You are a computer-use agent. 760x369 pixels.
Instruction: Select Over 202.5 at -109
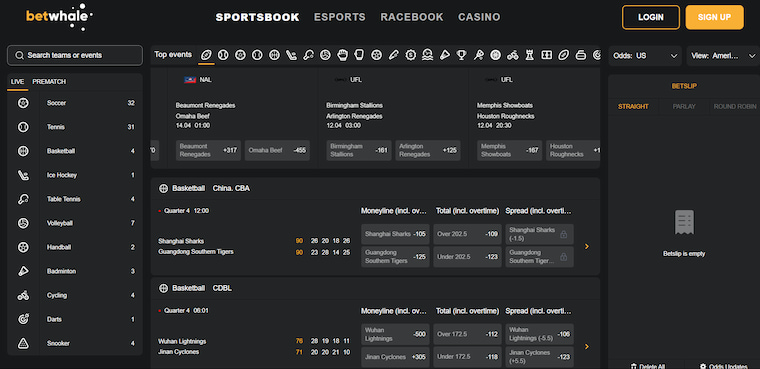pos(467,234)
